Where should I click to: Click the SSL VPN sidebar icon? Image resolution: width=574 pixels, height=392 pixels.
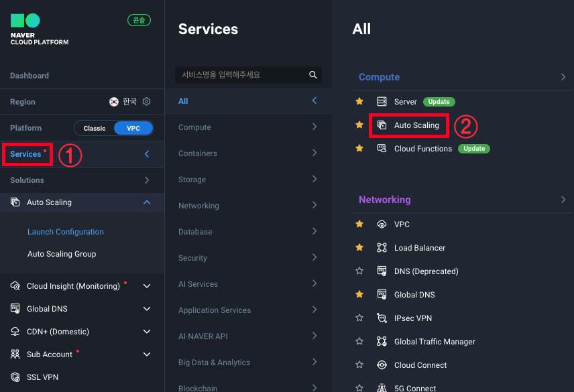coord(15,377)
